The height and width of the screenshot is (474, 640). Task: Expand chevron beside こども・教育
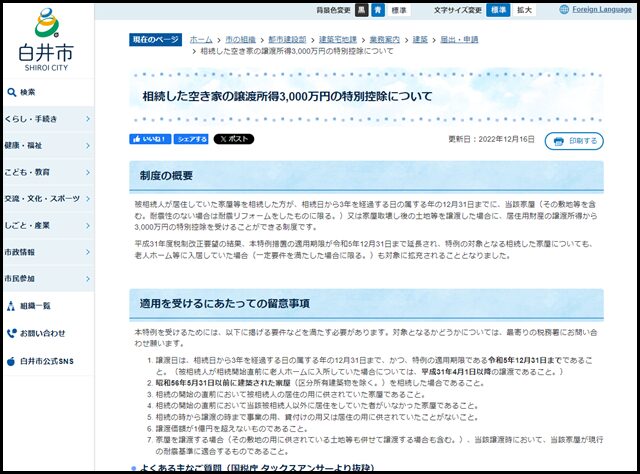pos(88,172)
